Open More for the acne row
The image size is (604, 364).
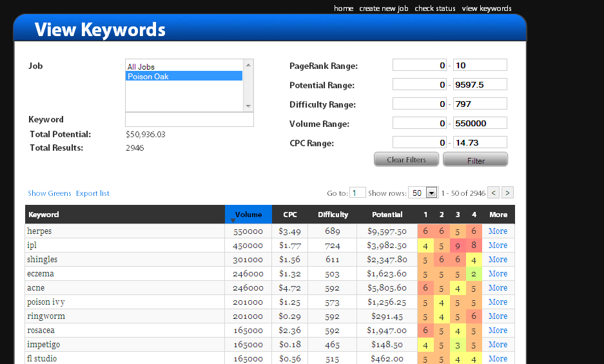pos(498,288)
